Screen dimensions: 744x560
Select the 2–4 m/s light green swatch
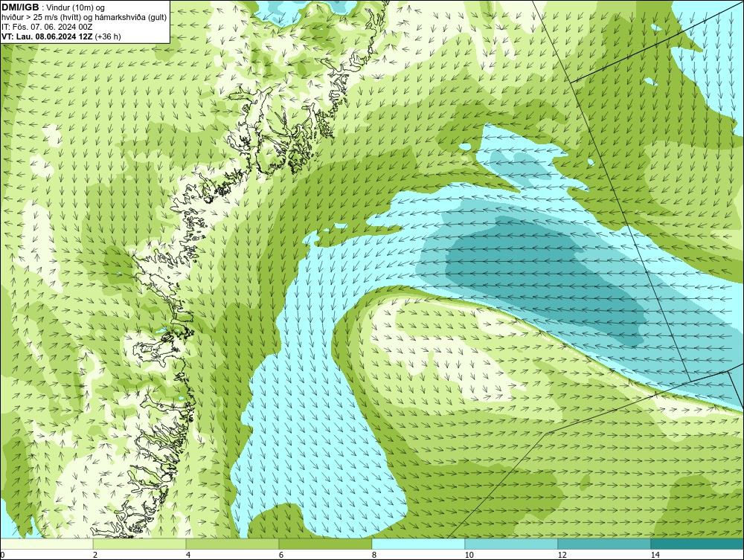pos(140,544)
